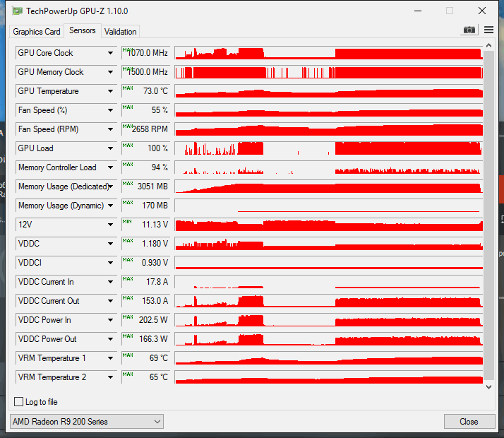Click the GPU Memory Clock history graph
The width and height of the screenshot is (504, 438).
[329, 72]
